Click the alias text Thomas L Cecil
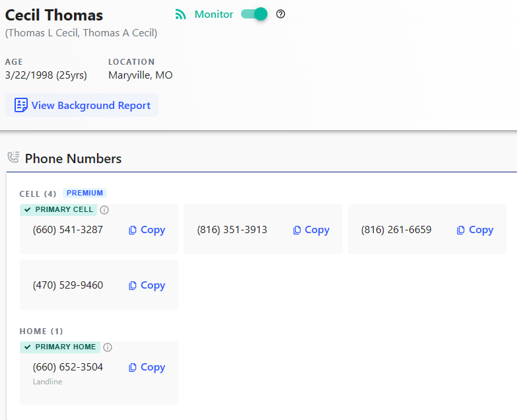The width and height of the screenshot is (517, 420). pyautogui.click(x=42, y=33)
